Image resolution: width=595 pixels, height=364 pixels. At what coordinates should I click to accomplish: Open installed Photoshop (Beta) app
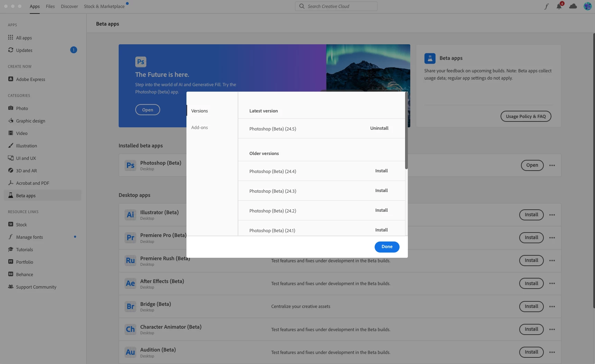[x=532, y=165]
